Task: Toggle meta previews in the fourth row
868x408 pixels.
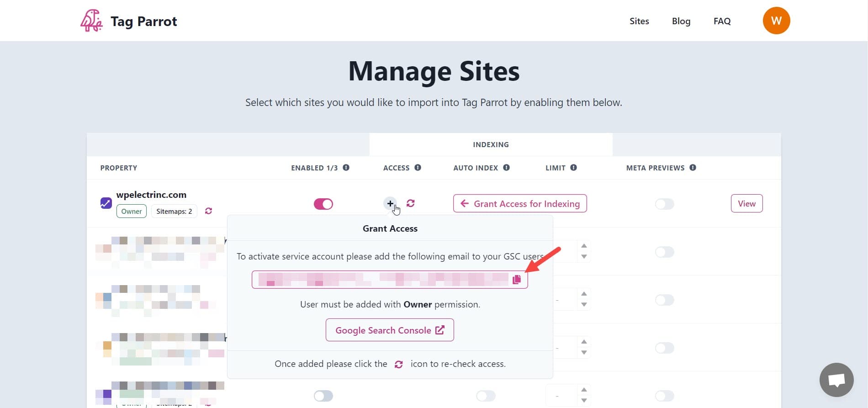Action: (665, 348)
